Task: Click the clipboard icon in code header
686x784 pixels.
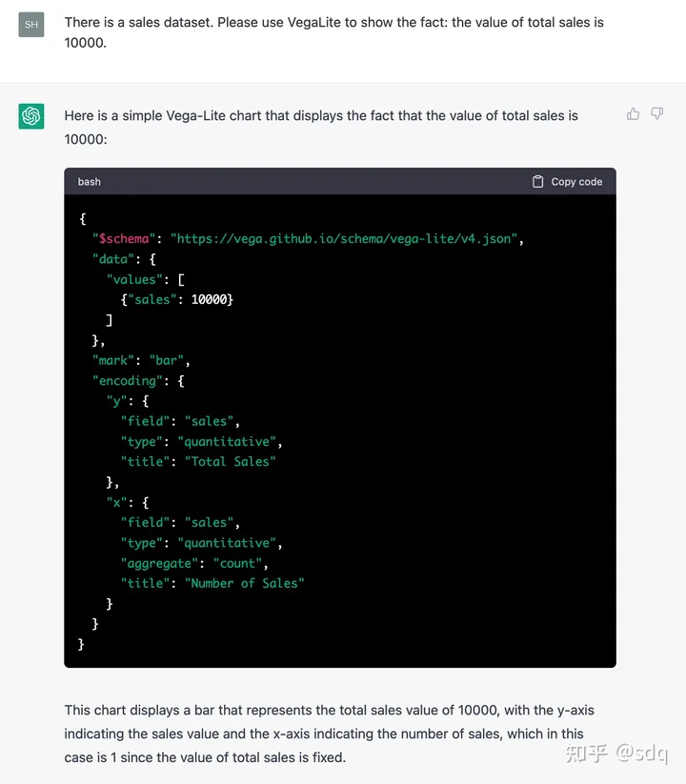Action: [x=538, y=182]
